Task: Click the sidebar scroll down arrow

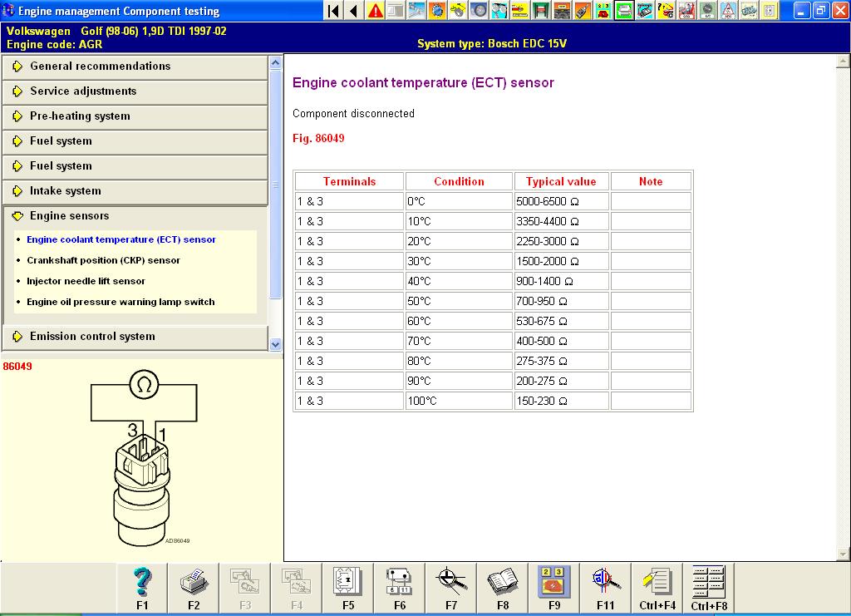Action: coord(276,342)
